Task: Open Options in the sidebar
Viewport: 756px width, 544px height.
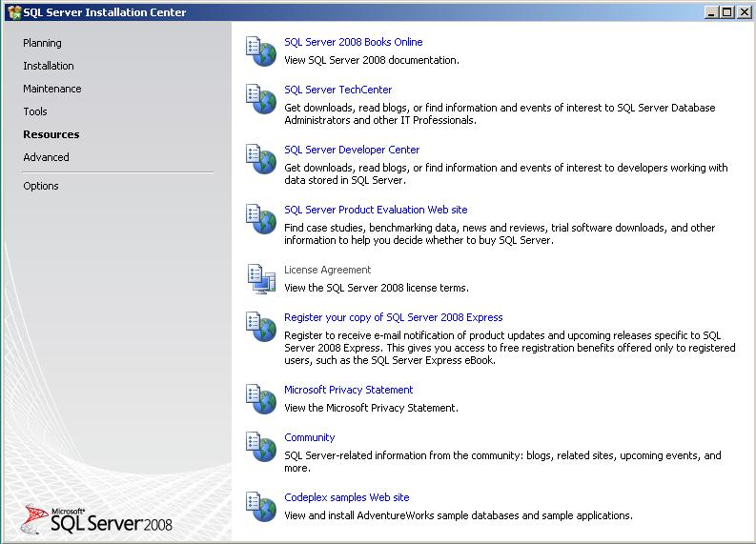Action: coord(41,186)
